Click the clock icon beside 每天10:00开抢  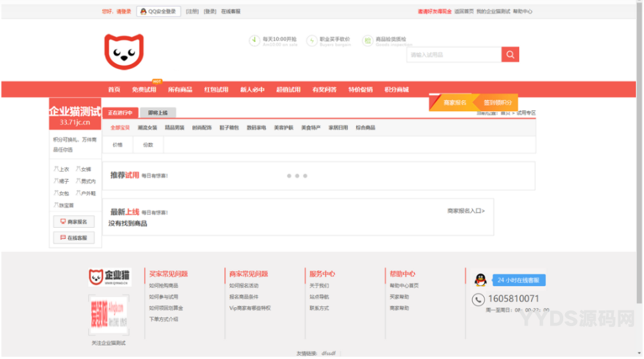click(x=254, y=41)
